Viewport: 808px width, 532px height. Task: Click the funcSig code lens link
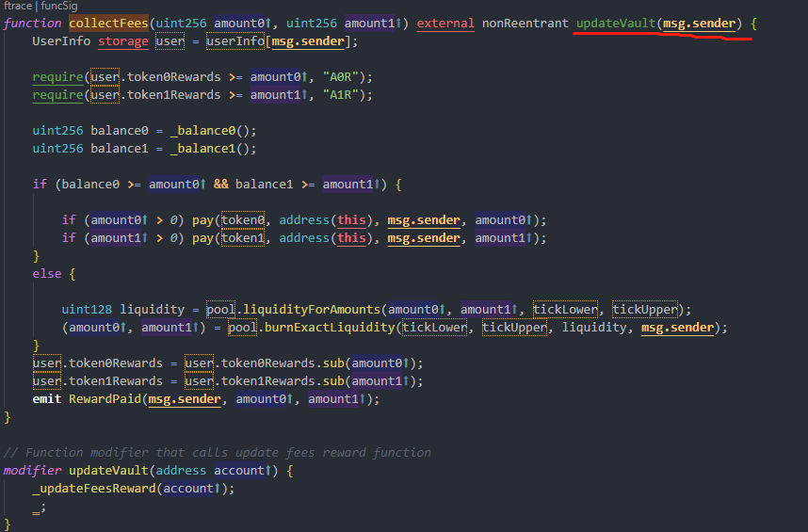(58, 7)
